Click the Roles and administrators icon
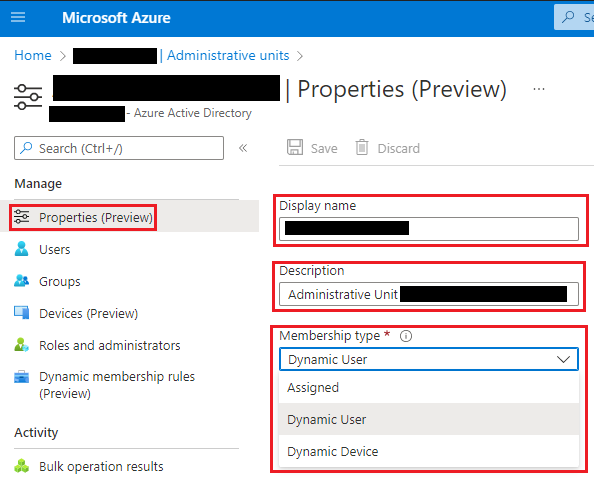The width and height of the screenshot is (594, 481). [22, 345]
